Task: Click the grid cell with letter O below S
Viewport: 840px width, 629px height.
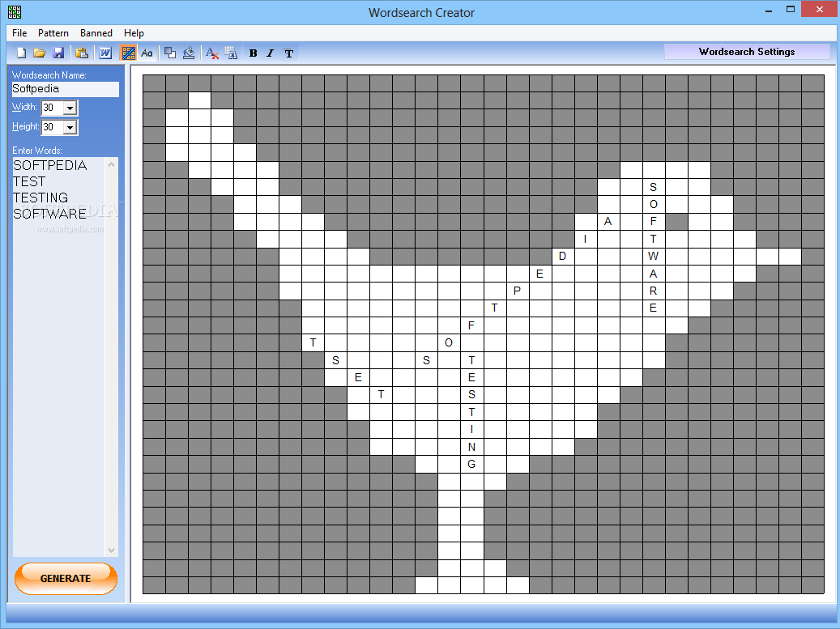Action: point(654,204)
